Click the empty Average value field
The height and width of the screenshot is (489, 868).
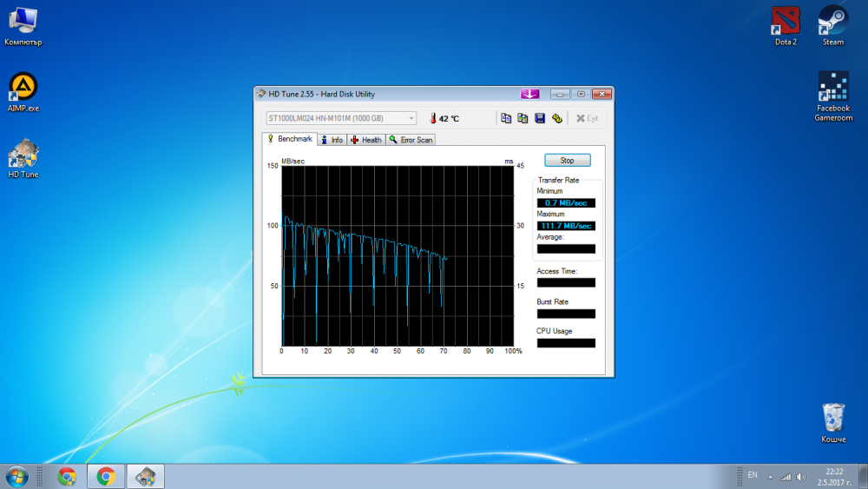(x=566, y=248)
